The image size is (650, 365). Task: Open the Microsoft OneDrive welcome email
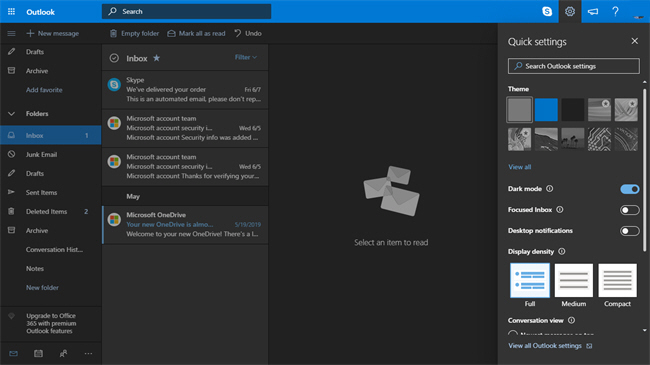coord(185,225)
